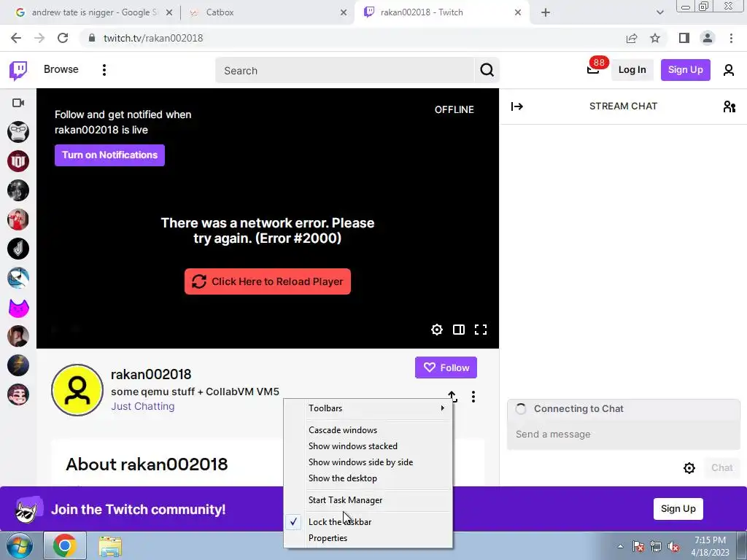747x560 pixels.
Task: Click the rakan002018 channel name heading
Action: [x=151, y=374]
